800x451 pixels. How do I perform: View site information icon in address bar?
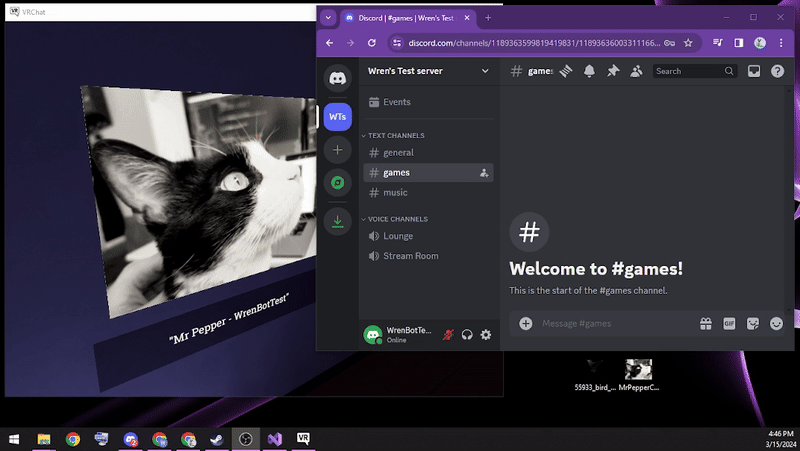(397, 43)
